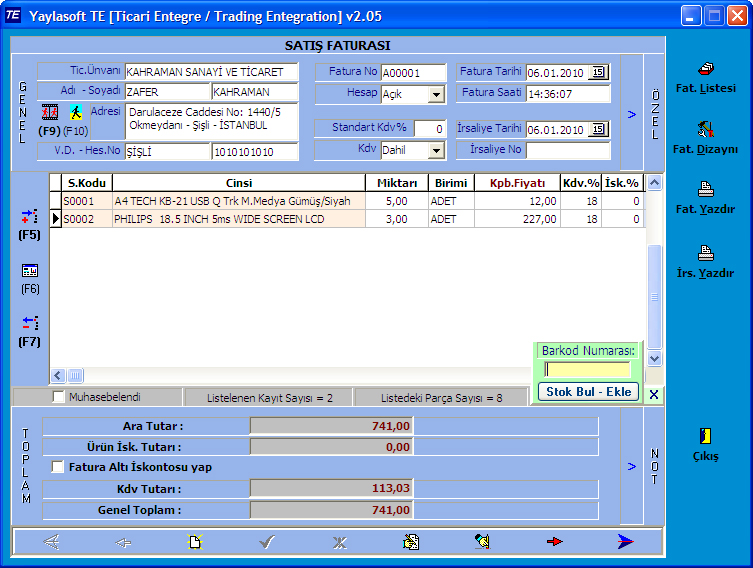Screen dimensions: 753x568
Task: Click the F9 customer list icon
Action: [x=49, y=112]
